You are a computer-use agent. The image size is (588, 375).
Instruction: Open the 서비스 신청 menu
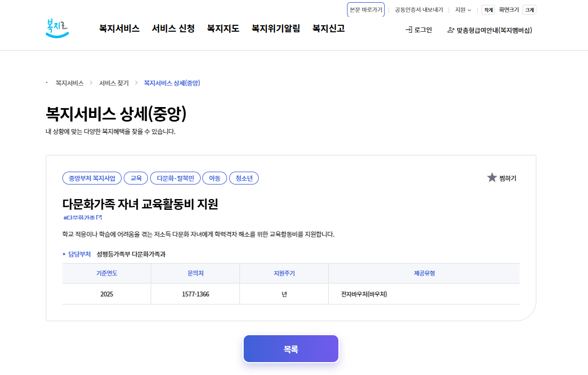[x=172, y=29]
